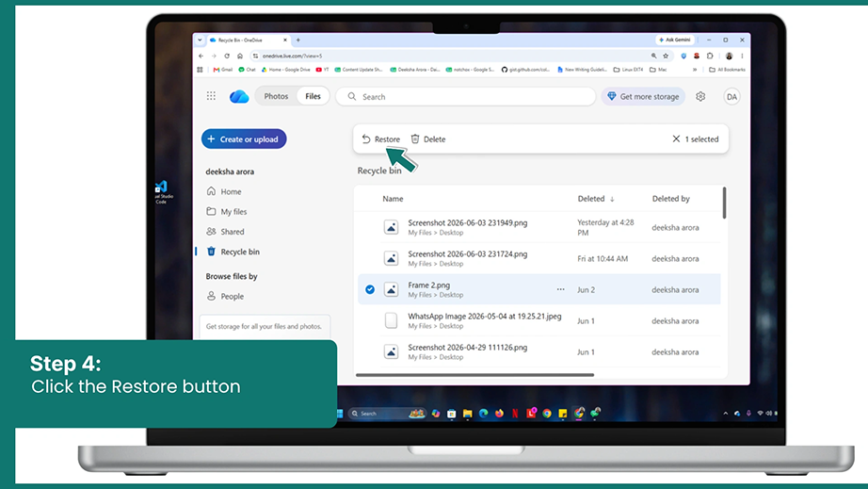Open Microsoft Edge from the taskbar
The image size is (868, 489).
pyautogui.click(x=483, y=413)
